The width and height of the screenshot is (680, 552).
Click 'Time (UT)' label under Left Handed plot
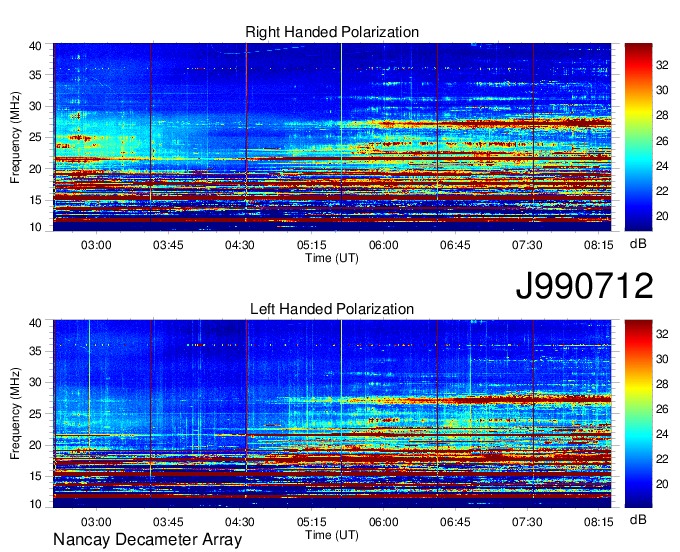[x=332, y=535]
